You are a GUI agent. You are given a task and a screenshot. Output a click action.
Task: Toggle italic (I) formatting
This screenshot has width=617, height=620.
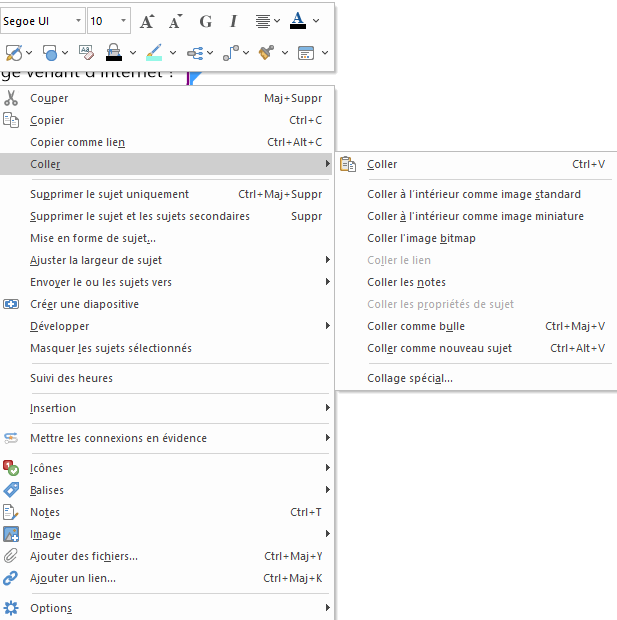(234, 21)
